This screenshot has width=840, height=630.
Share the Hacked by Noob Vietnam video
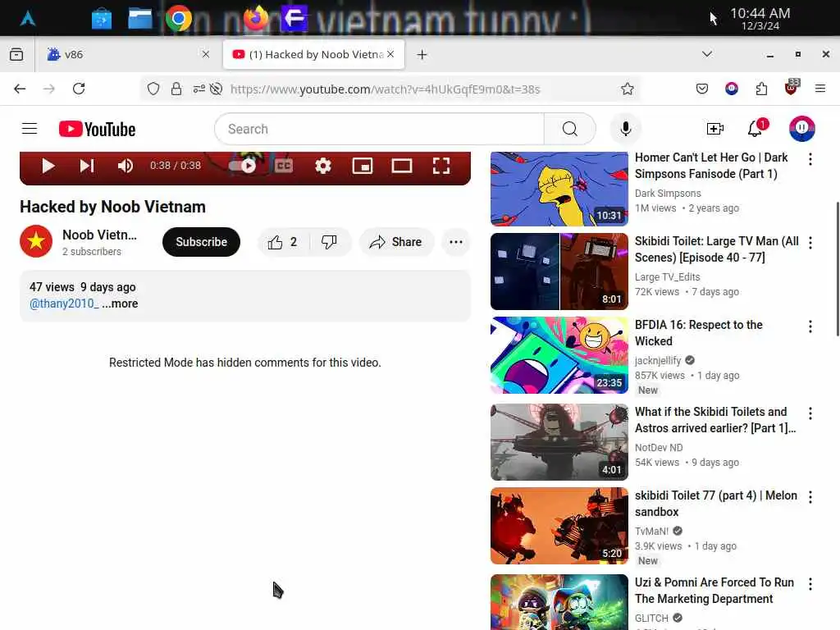(x=395, y=242)
